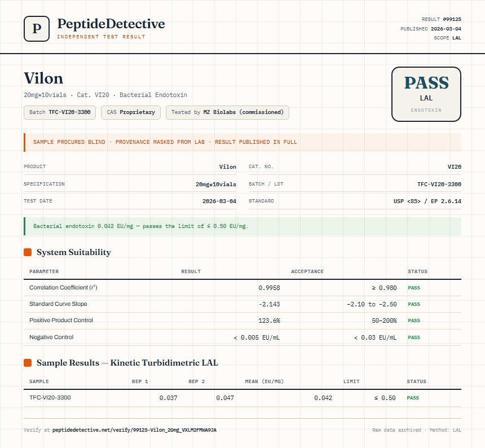Click the product subtitle with Bacterial Endotoxin
Screen dimensions: 485x448
click(105, 95)
